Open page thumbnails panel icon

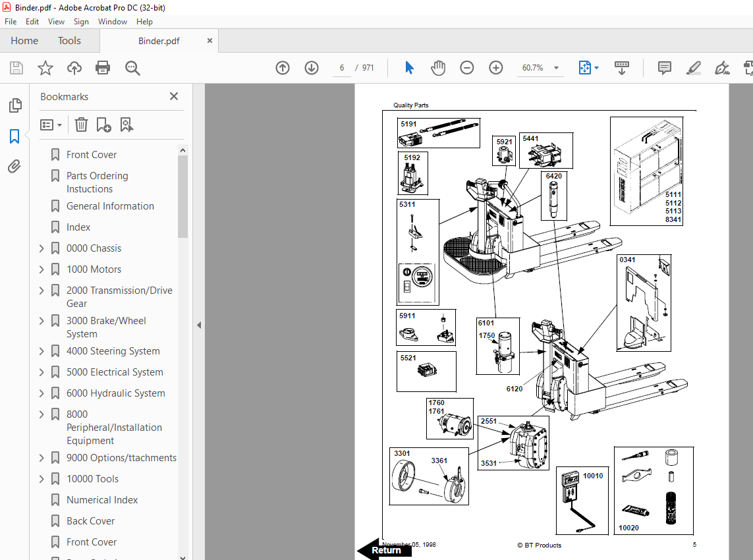[x=15, y=105]
